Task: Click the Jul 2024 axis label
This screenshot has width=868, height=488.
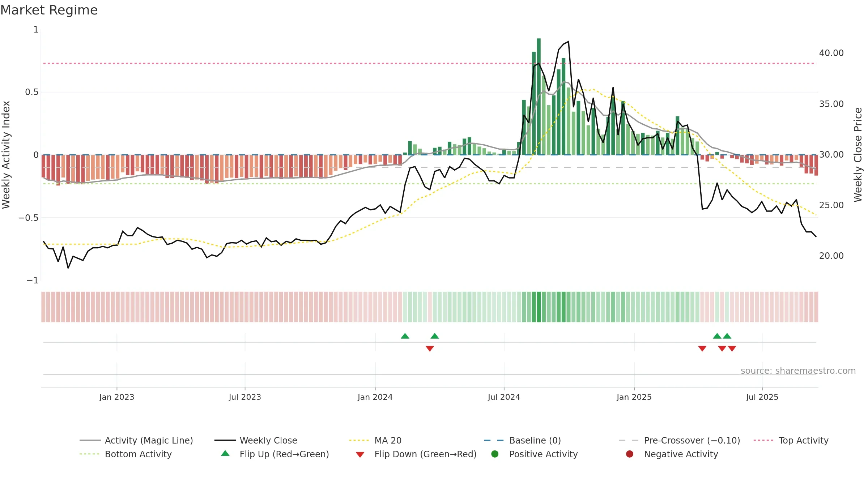Action: [504, 397]
